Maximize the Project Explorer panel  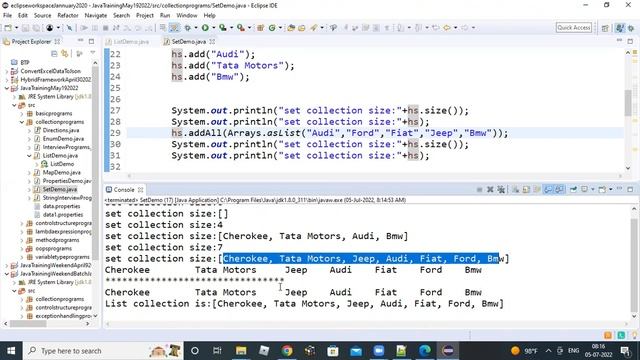click(x=91, y=41)
